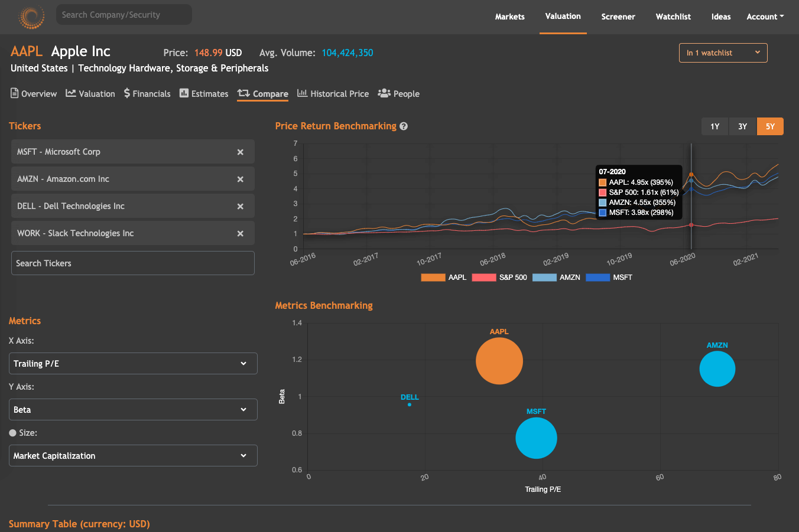Open Watchlist in top navigation
The image size is (799, 532).
pyautogui.click(x=673, y=17)
